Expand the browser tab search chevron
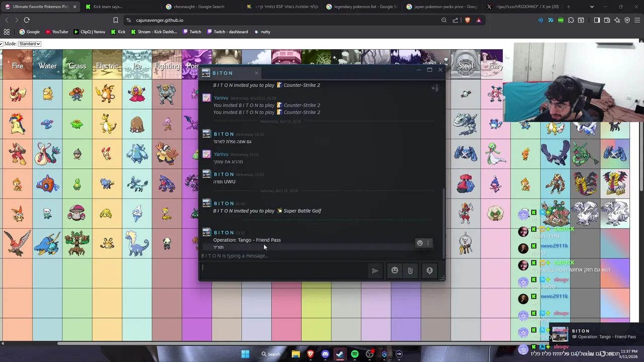This screenshot has height=362, width=644. [x=592, y=7]
